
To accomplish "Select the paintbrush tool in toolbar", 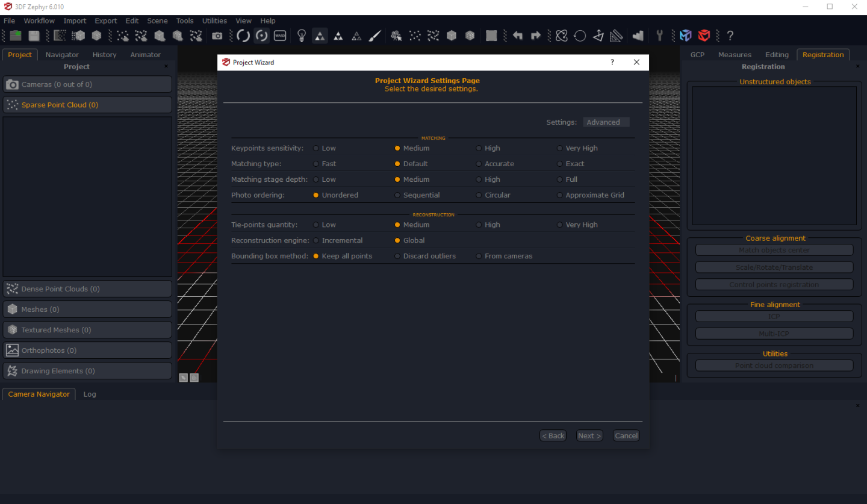I will click(374, 36).
